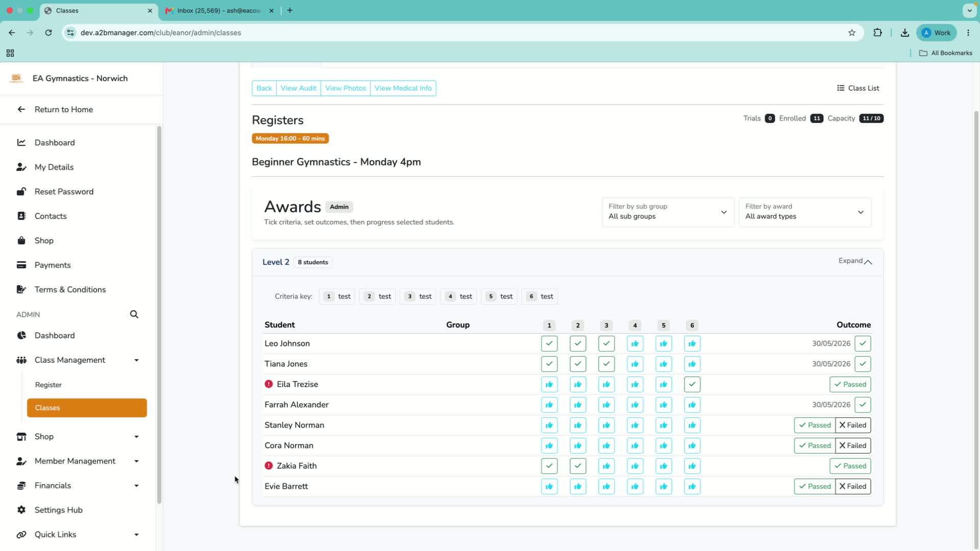This screenshot has width=980, height=551.
Task: Open the Settings Hub gear icon
Action: click(21, 510)
